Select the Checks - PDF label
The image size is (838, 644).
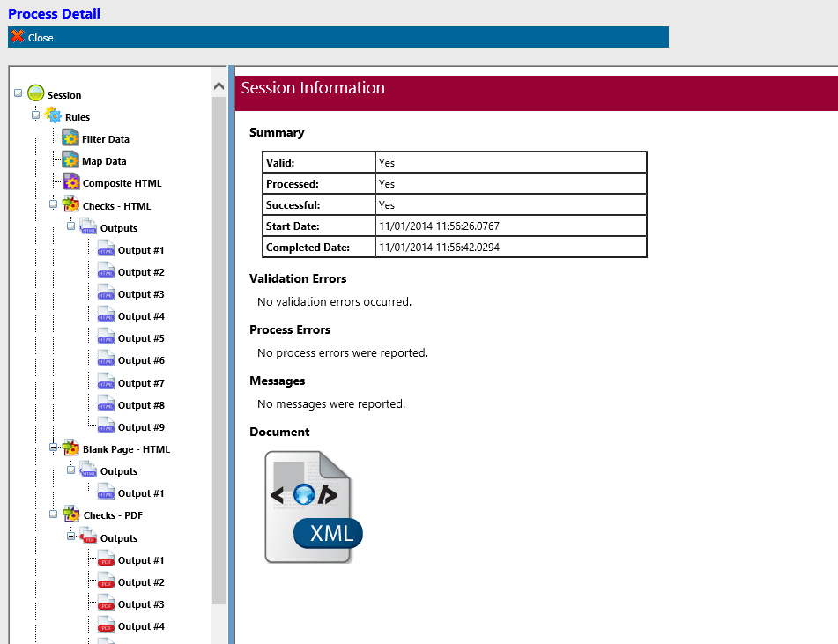click(x=113, y=515)
